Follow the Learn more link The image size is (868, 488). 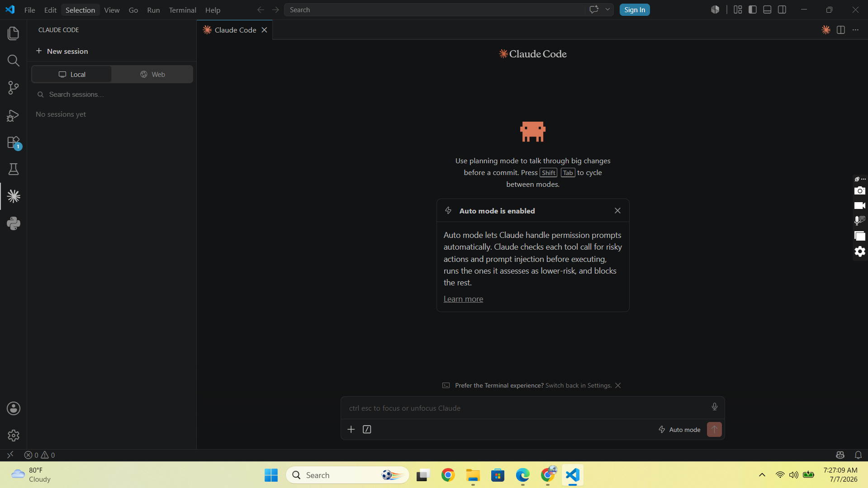pyautogui.click(x=463, y=299)
